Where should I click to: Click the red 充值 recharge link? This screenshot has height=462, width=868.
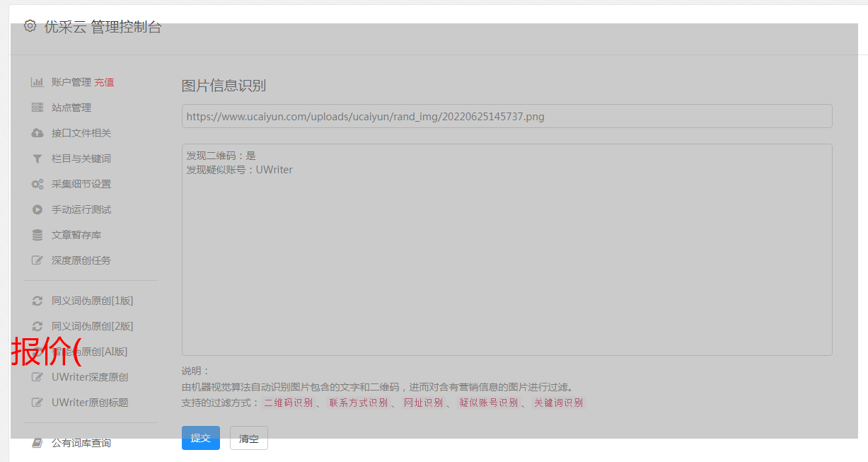[x=104, y=82]
